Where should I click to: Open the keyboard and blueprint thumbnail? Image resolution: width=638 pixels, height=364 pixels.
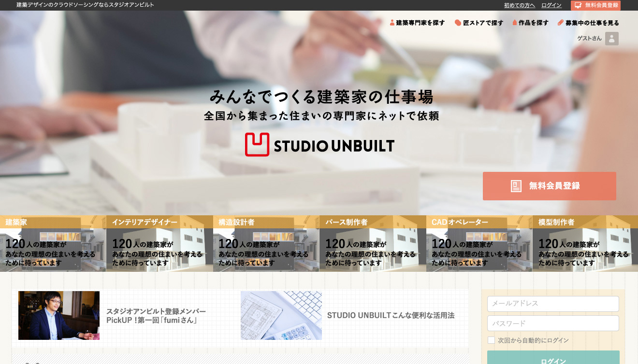(281, 315)
